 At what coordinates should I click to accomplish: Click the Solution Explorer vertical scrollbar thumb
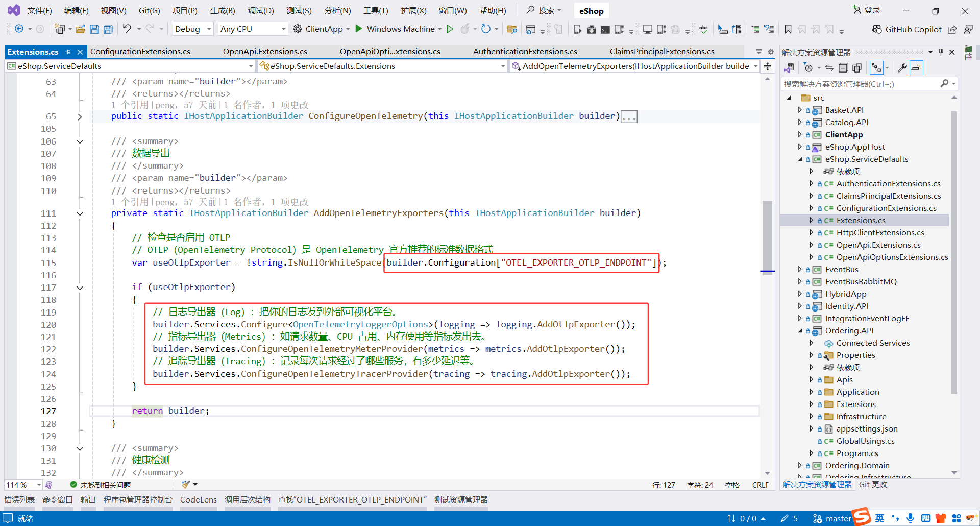click(x=954, y=253)
